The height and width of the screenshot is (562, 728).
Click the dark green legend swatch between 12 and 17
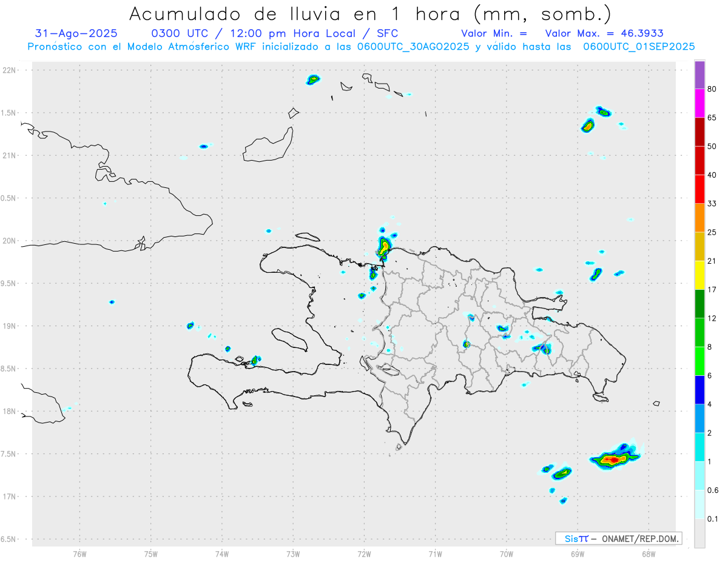(x=699, y=304)
